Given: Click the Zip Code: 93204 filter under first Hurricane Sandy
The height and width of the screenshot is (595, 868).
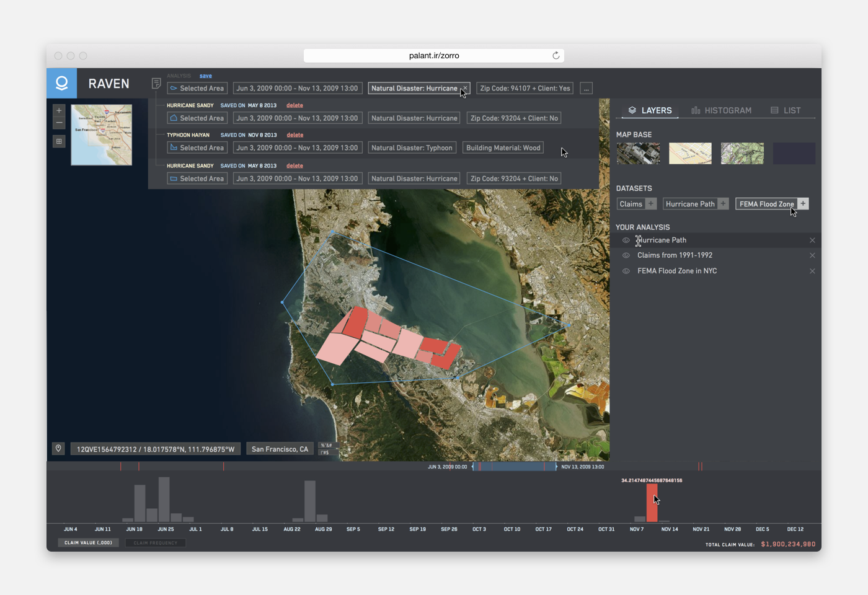Looking at the screenshot, I should [x=514, y=118].
